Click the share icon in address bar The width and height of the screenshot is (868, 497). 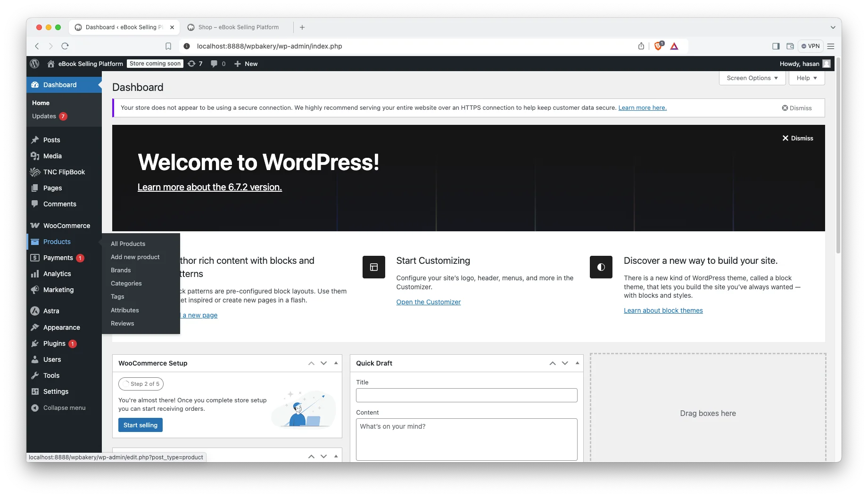coord(641,46)
